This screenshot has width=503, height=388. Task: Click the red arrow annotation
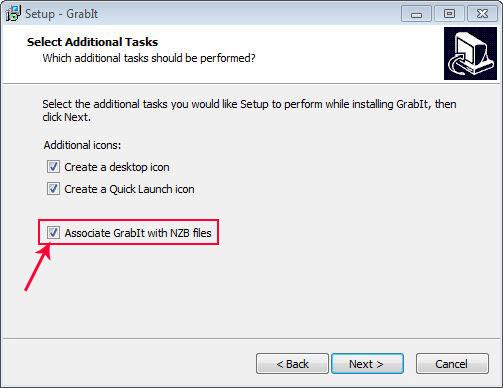[x=38, y=267]
